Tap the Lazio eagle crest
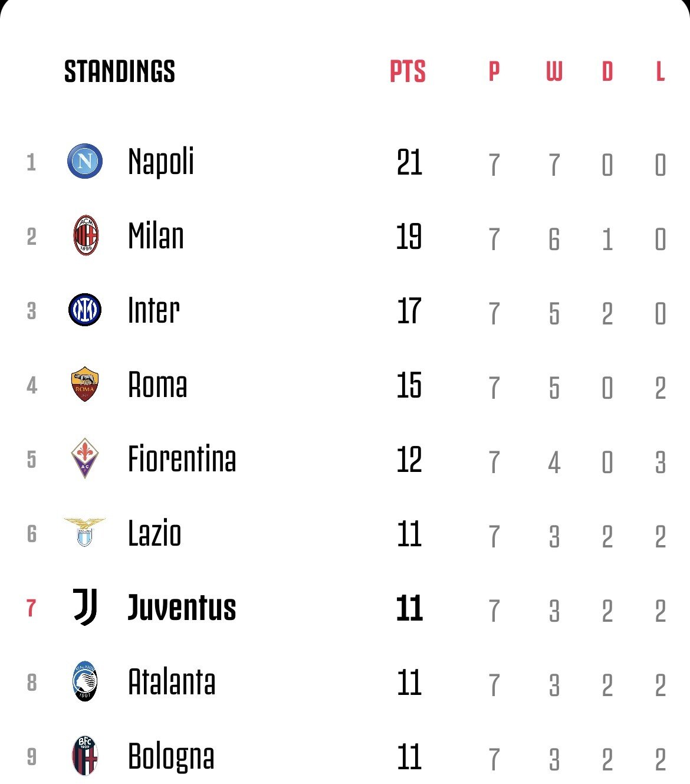Viewport: 690px width, 784px height. 84,532
